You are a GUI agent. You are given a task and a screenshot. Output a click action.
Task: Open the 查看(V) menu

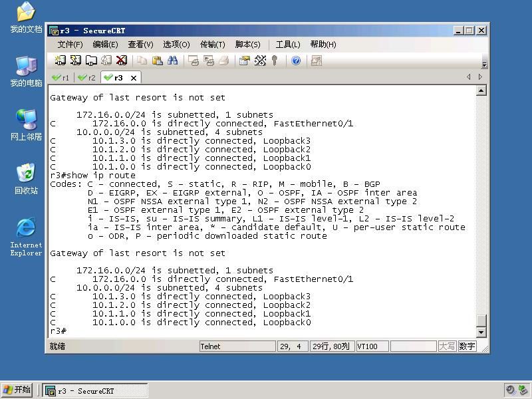(140, 45)
